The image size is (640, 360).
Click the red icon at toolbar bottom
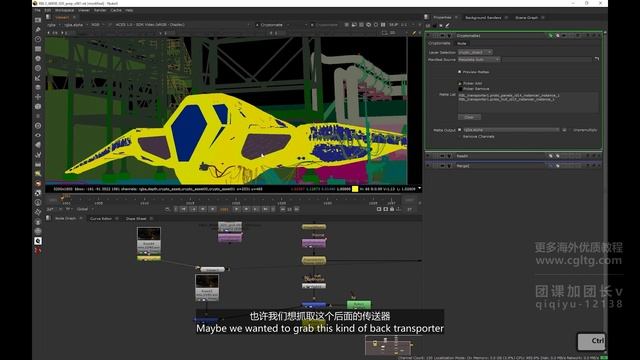tap(38, 250)
